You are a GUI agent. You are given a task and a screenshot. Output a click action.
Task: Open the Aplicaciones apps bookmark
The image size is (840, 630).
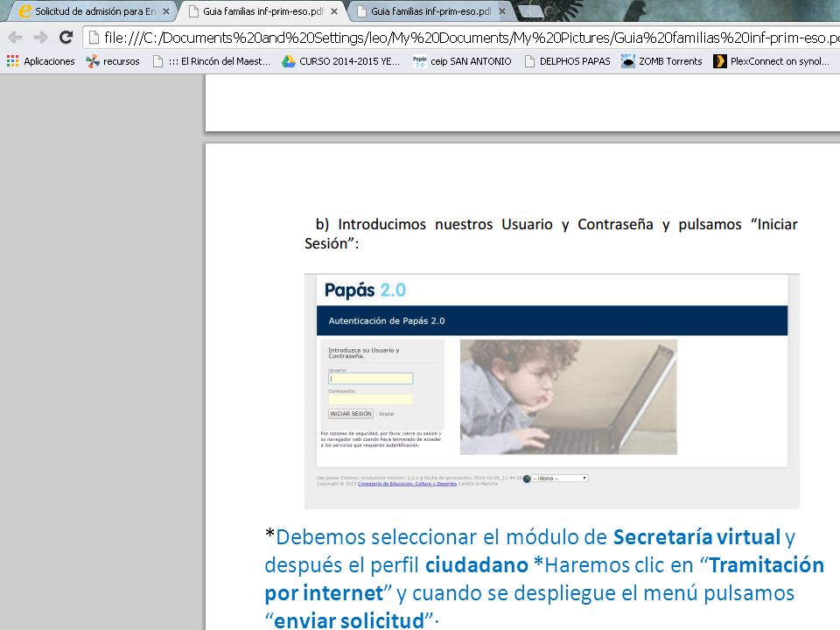click(x=41, y=61)
